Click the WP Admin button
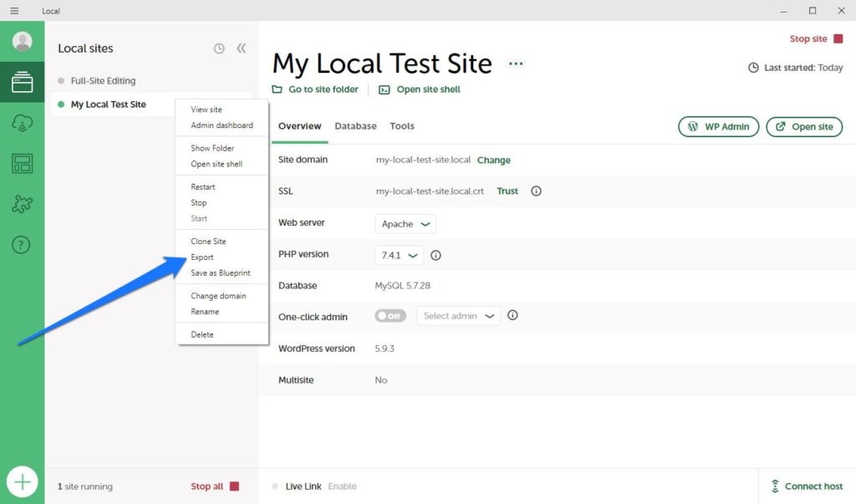 pyautogui.click(x=718, y=127)
